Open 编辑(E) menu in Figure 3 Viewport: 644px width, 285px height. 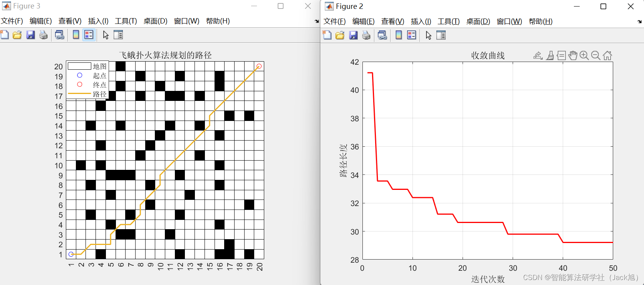(x=40, y=21)
